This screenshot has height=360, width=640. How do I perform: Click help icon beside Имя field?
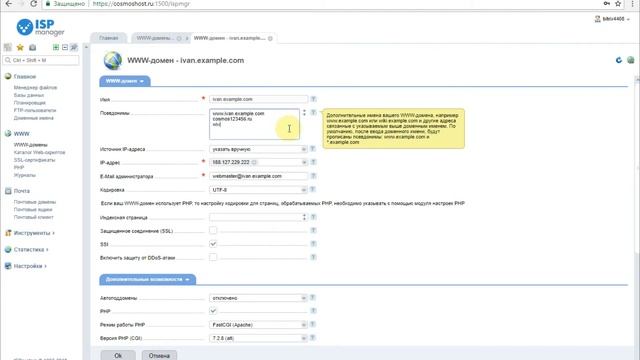click(313, 99)
